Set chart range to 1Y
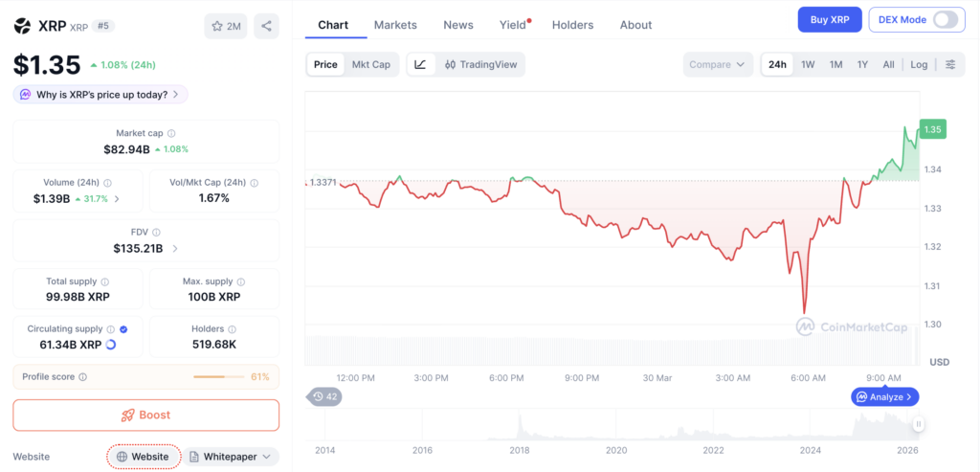Image resolution: width=980 pixels, height=472 pixels. (x=862, y=64)
